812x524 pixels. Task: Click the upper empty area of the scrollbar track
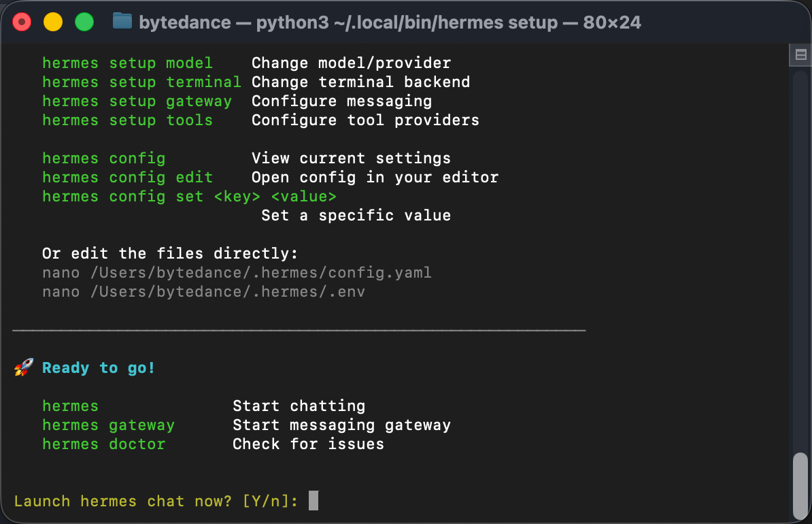coord(800,204)
